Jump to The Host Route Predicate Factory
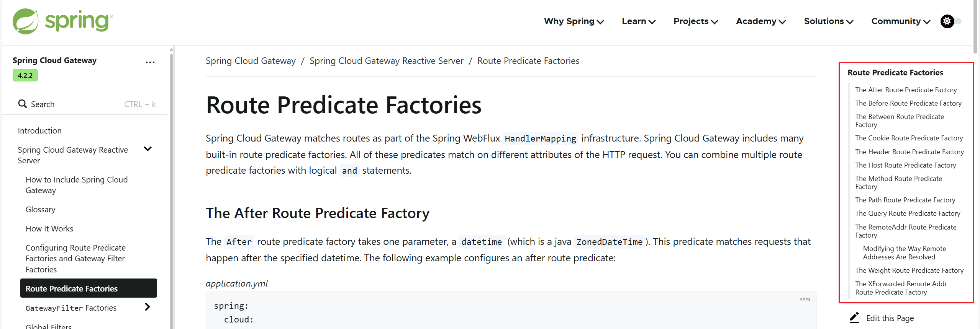 [905, 165]
